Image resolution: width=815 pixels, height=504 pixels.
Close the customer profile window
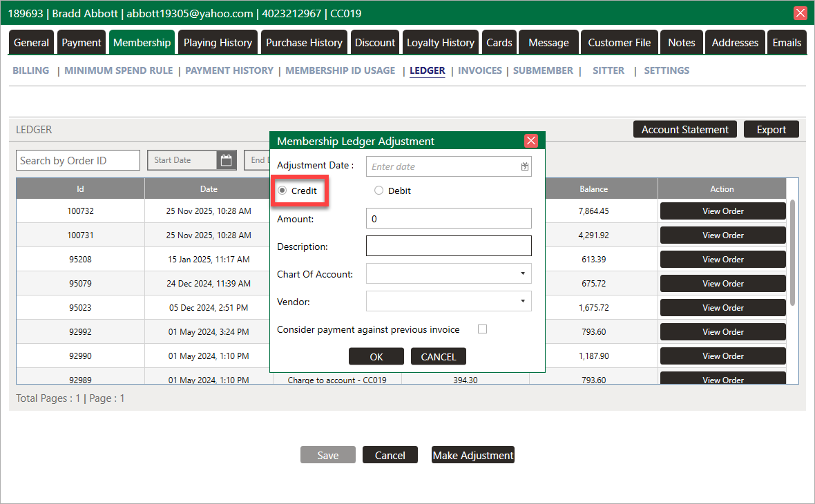tap(800, 13)
